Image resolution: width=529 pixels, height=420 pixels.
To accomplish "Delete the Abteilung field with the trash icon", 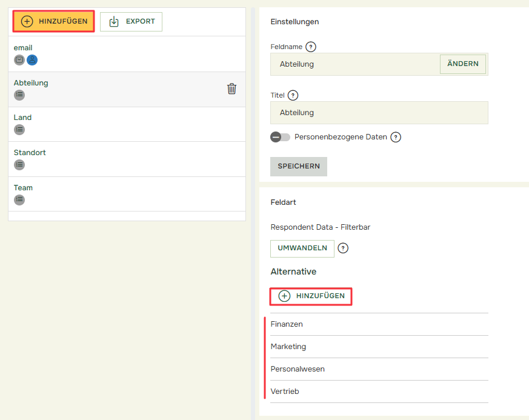I will coord(231,88).
